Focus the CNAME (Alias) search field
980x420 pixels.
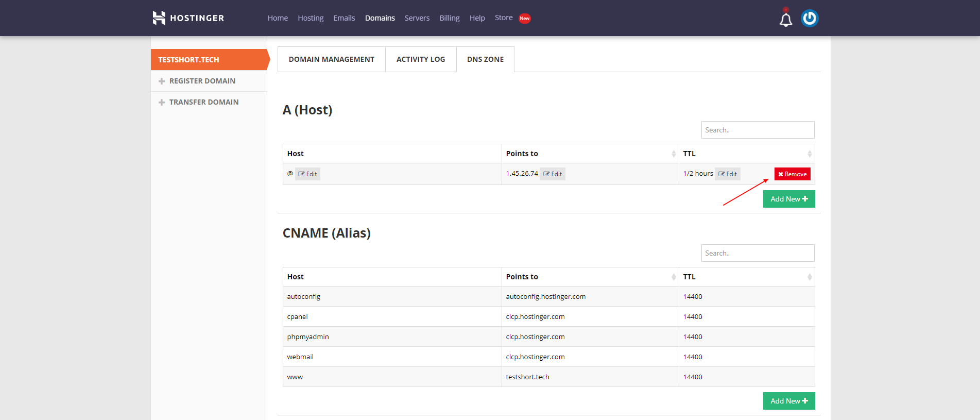(757, 253)
